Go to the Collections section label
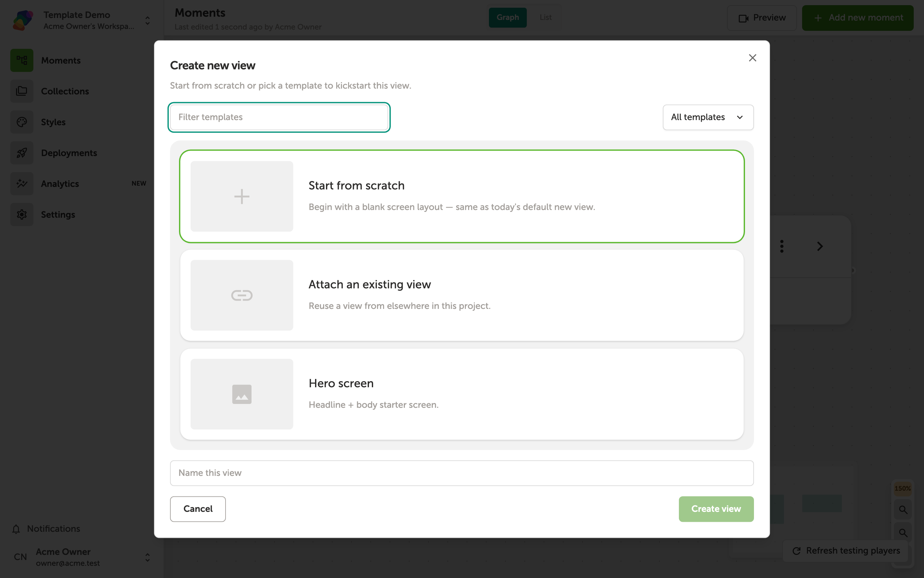This screenshot has width=924, height=578. [x=65, y=91]
